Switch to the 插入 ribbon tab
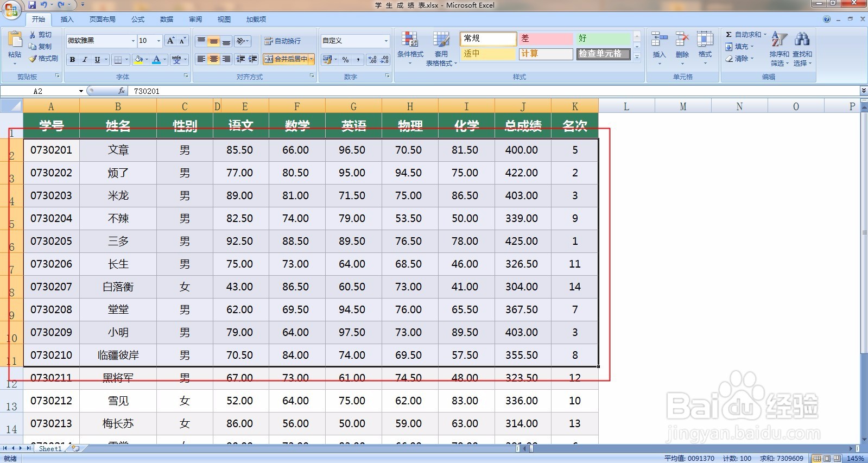 point(67,19)
